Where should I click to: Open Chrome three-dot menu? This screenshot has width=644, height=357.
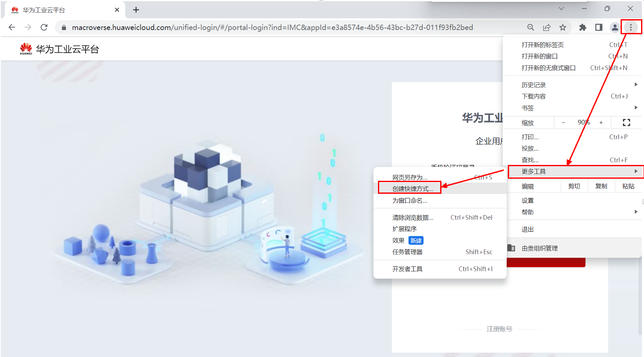(631, 28)
